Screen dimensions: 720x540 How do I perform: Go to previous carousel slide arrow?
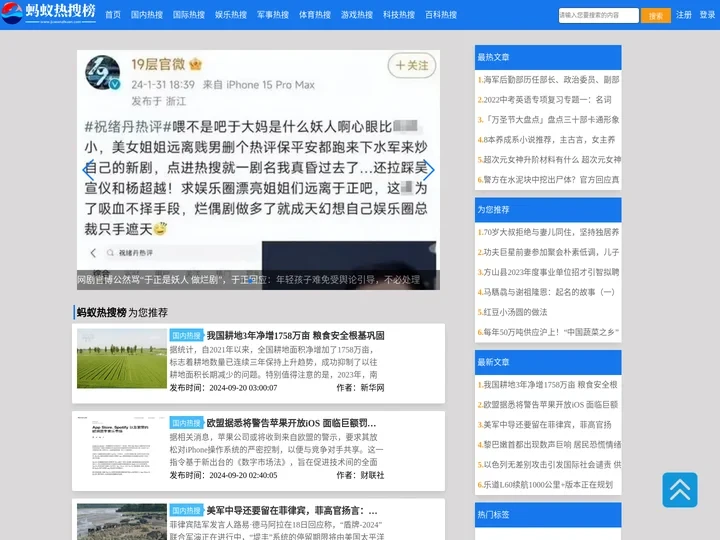click(89, 170)
